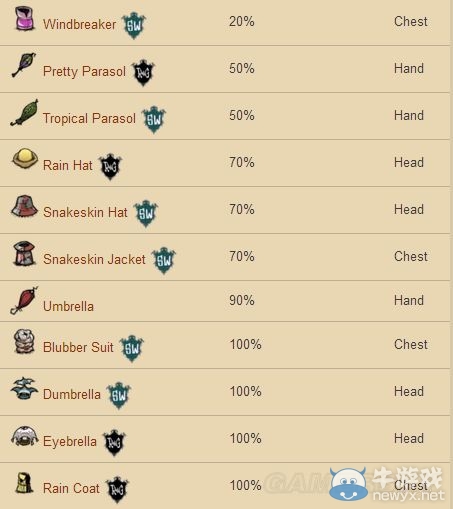Click the SW badge next to Snakeskin Hat

click(x=146, y=213)
